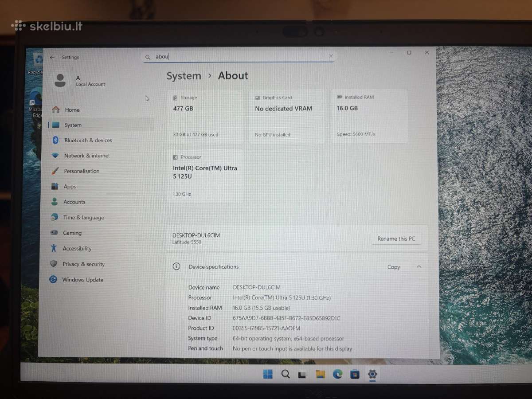Open Time & language settings
532x399 pixels.
click(x=83, y=218)
